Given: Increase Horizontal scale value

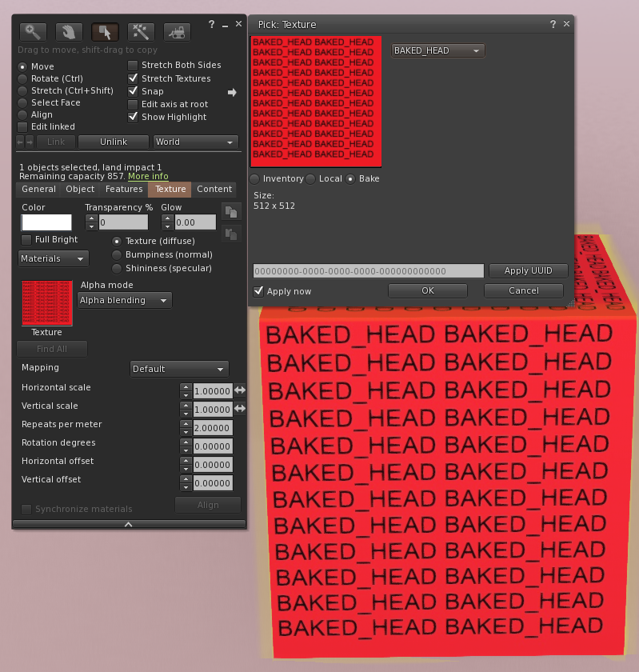Looking at the screenshot, I should pyautogui.click(x=186, y=386).
